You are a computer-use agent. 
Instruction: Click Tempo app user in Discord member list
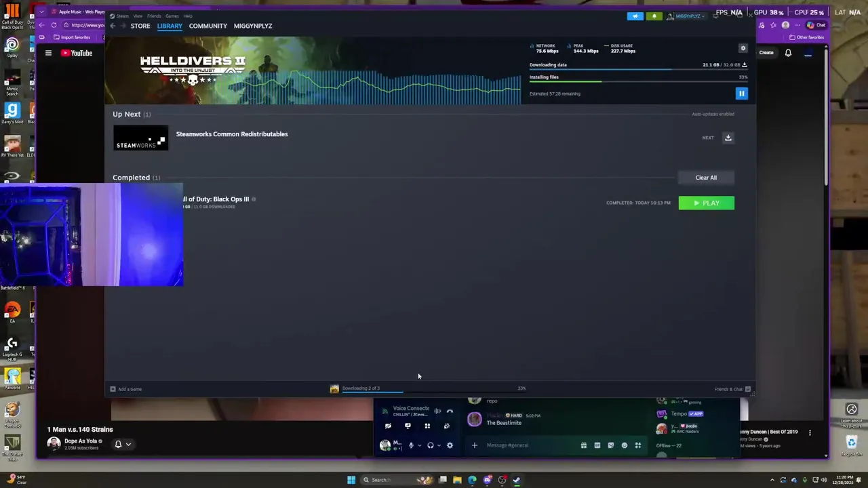(x=680, y=413)
